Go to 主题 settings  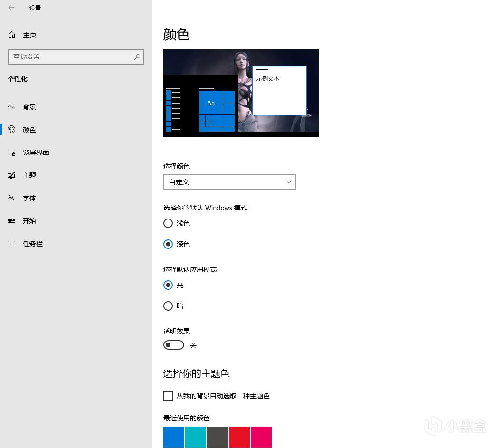pos(76,175)
